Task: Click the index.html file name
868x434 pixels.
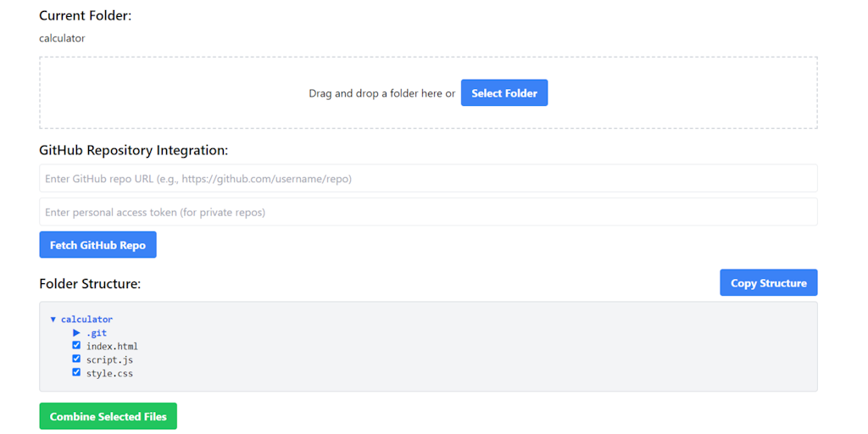Action: 112,347
